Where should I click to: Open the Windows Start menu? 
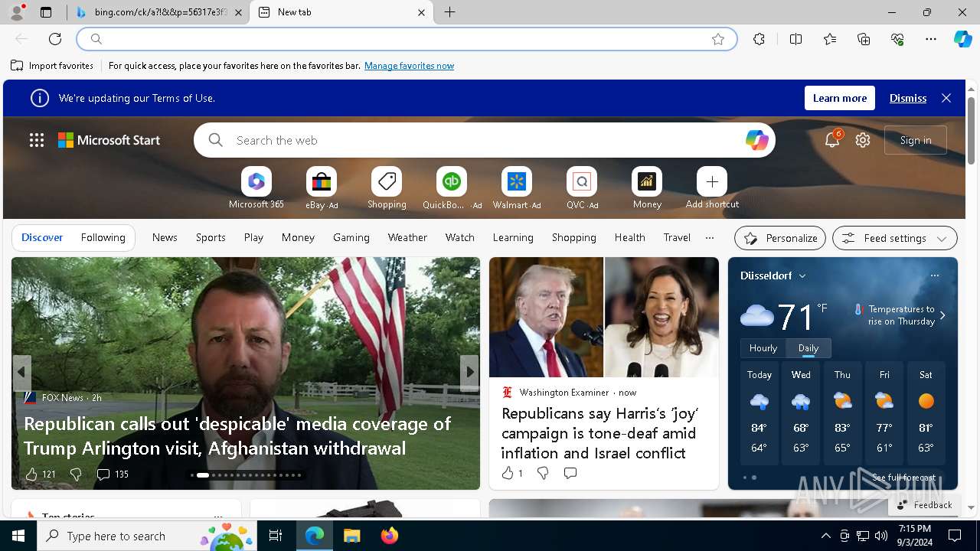[18, 536]
